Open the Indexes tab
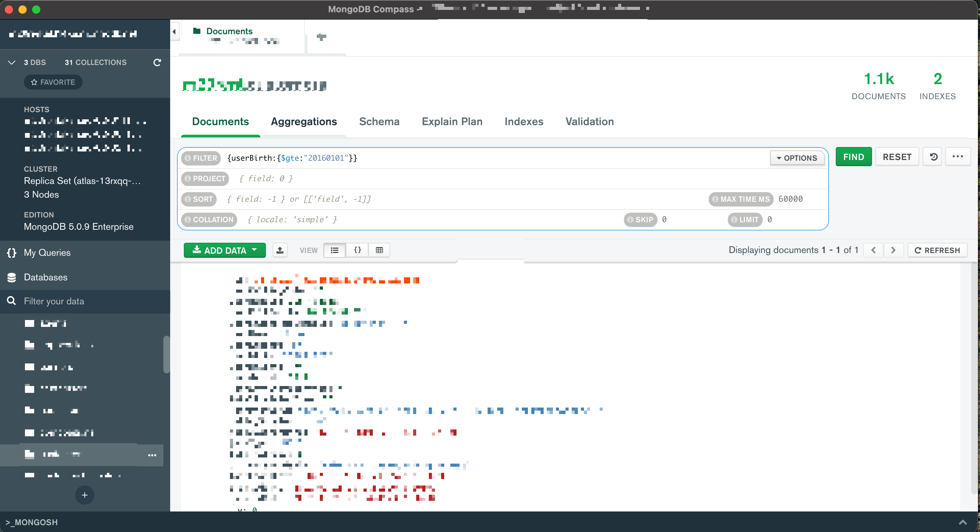Image resolution: width=980 pixels, height=532 pixels. (524, 121)
